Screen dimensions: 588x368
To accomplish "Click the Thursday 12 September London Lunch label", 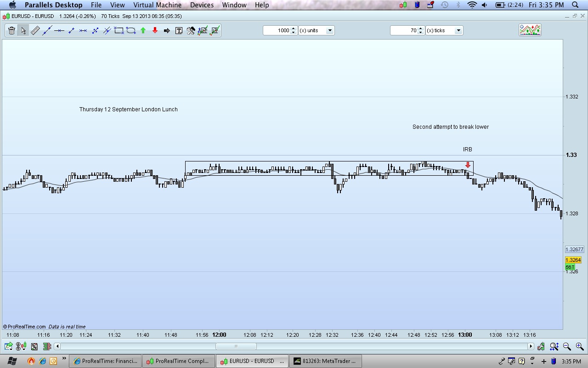I will tap(129, 109).
